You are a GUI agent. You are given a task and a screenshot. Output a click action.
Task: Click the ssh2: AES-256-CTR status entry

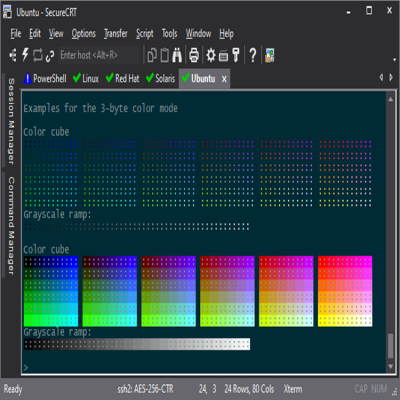(x=145, y=389)
